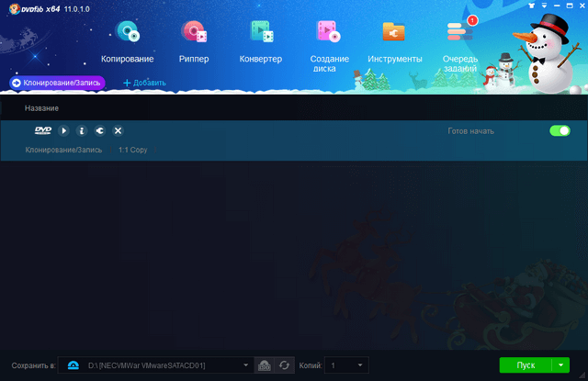This screenshot has height=381, width=588.
Task: Open the title bar dropdown menu arrow
Action: (544, 6)
